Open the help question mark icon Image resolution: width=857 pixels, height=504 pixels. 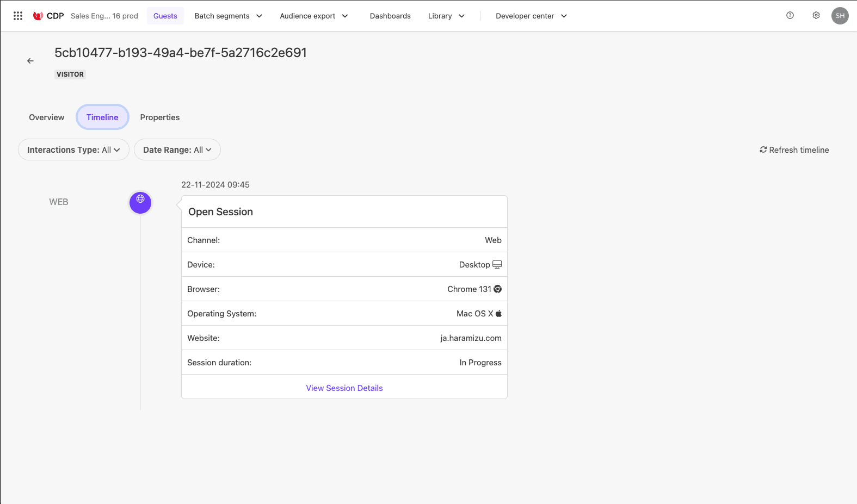click(790, 16)
